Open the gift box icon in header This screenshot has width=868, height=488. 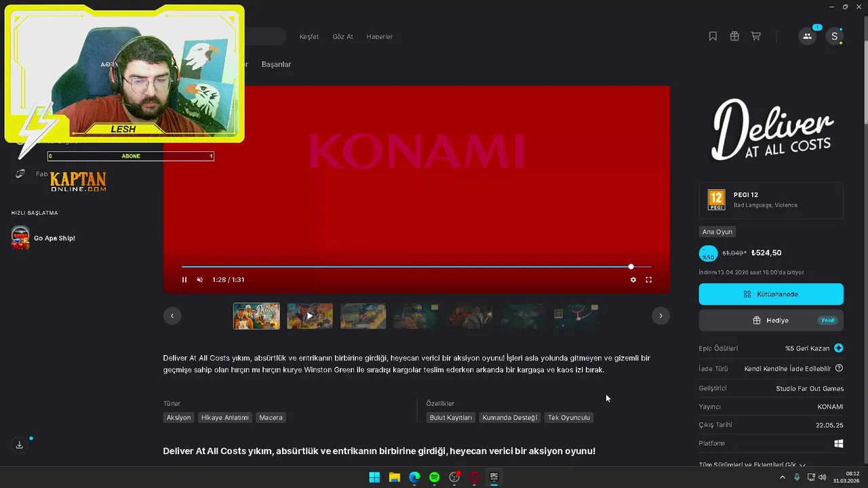tap(734, 37)
